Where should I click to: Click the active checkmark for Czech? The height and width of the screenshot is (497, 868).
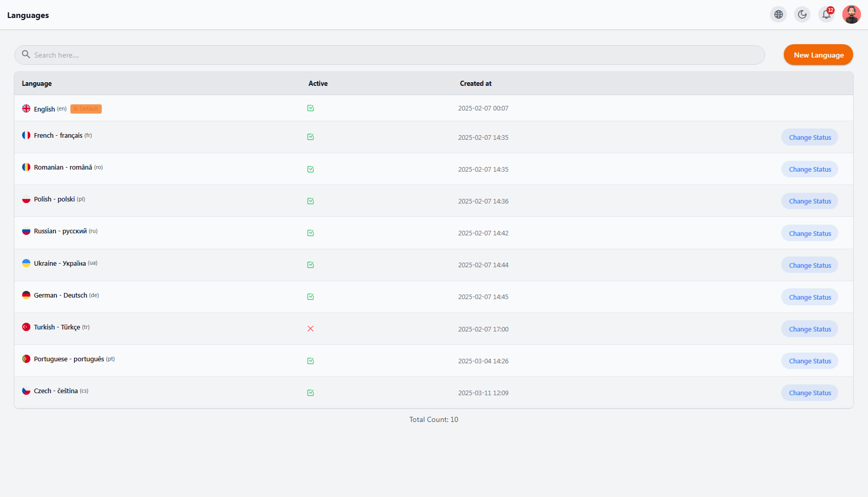(310, 393)
